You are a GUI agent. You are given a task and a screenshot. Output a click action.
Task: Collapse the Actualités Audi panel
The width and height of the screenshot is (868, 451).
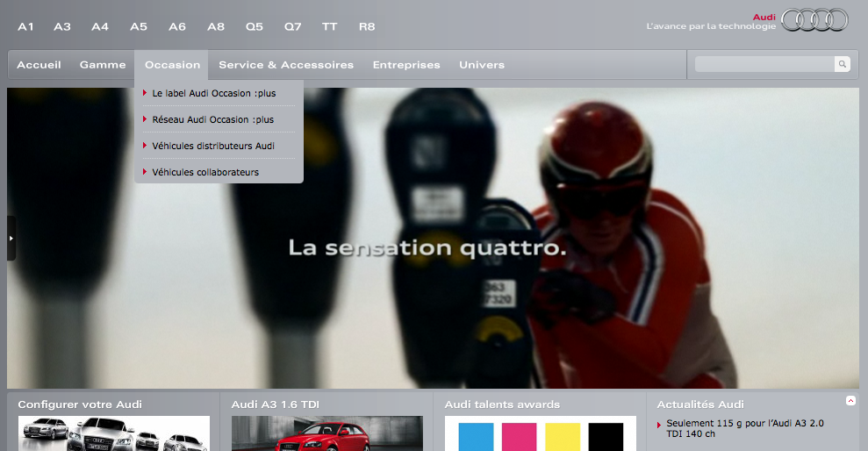click(x=850, y=401)
